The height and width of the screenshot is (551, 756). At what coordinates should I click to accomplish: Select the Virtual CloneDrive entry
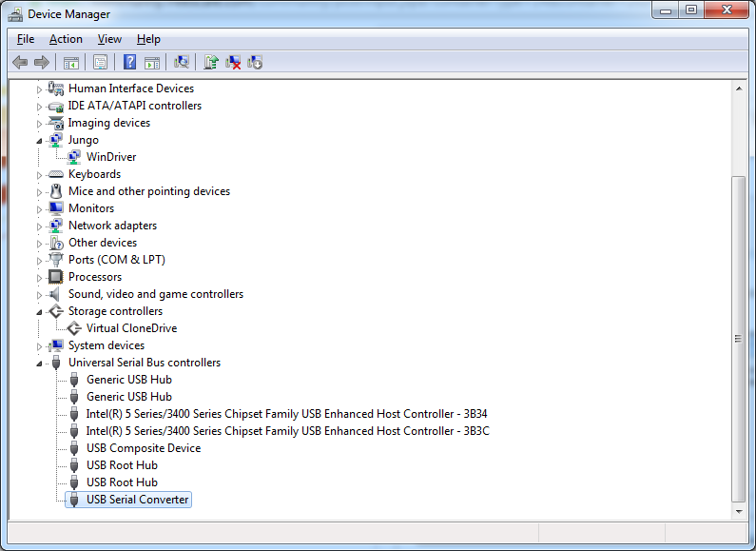131,328
